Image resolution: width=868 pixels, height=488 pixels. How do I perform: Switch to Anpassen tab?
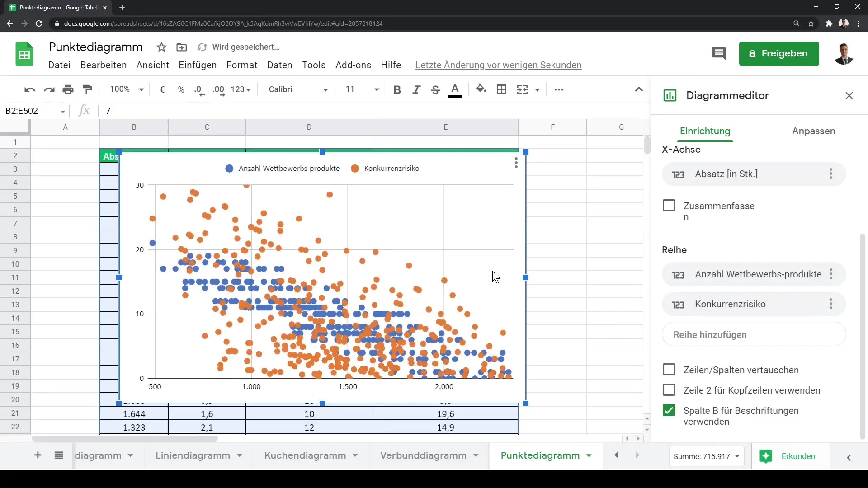[x=813, y=131]
